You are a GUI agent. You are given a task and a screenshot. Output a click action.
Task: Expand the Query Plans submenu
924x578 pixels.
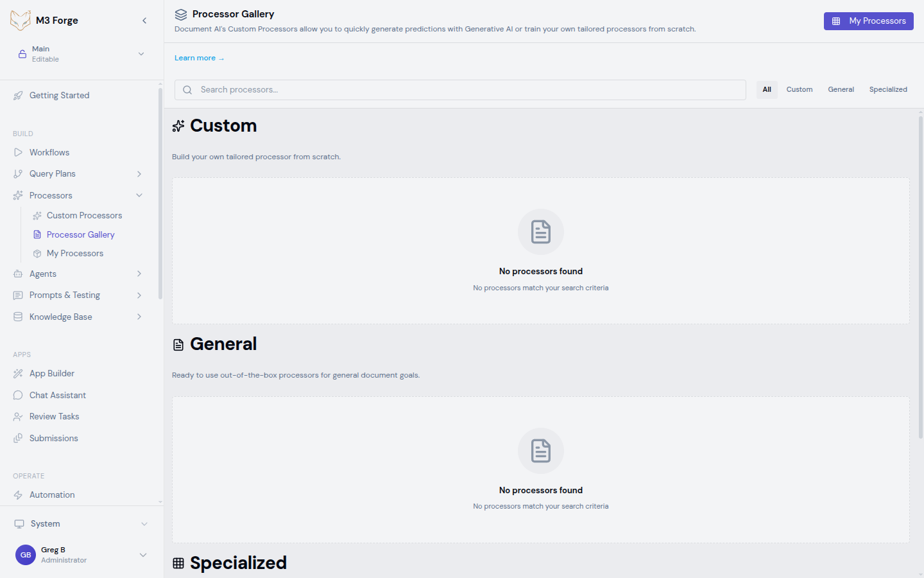pyautogui.click(x=139, y=174)
